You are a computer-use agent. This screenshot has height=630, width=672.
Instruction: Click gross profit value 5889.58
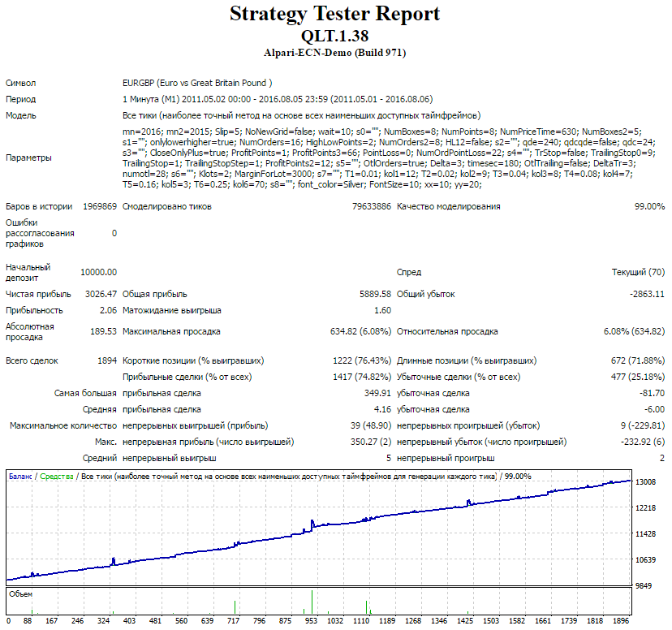[375, 295]
